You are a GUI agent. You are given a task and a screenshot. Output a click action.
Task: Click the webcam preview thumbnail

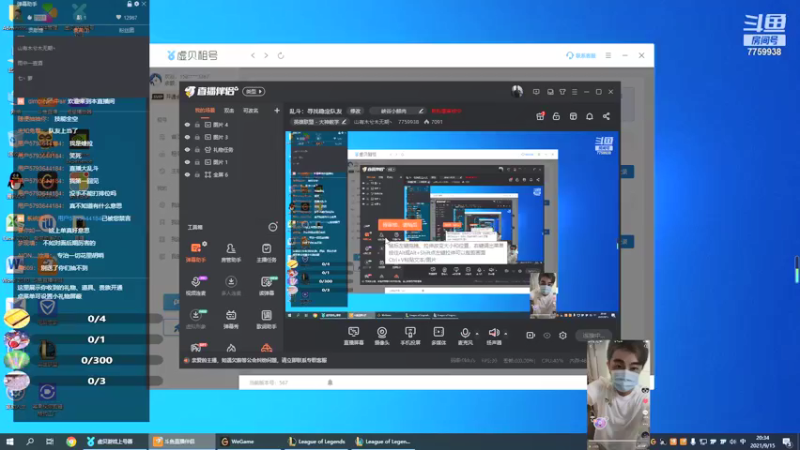618,394
